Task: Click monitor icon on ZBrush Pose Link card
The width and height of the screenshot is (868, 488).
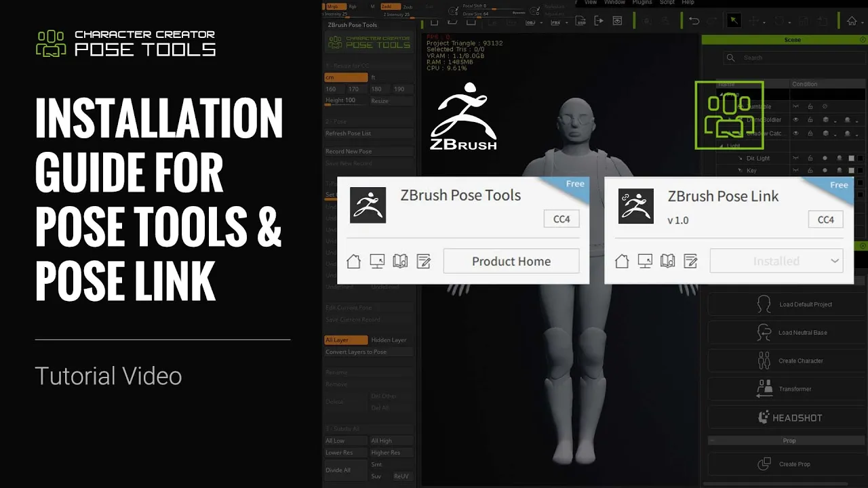Action: click(x=645, y=261)
